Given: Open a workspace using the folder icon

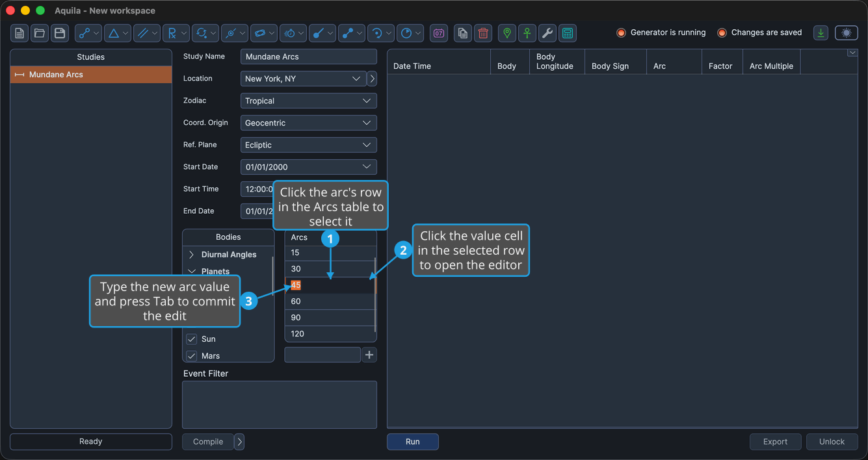Looking at the screenshot, I should 40,33.
